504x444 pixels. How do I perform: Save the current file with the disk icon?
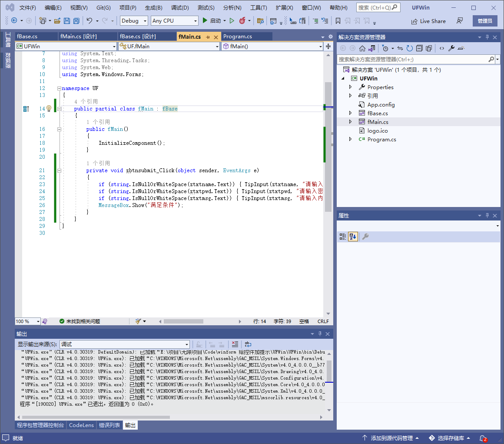point(67,21)
